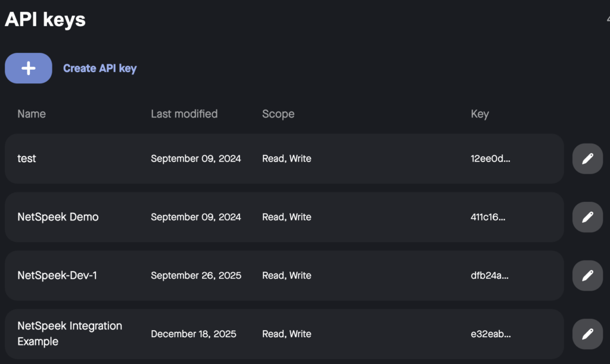Image resolution: width=610 pixels, height=364 pixels.
Task: Click the blue plus button
Action: pyautogui.click(x=29, y=69)
